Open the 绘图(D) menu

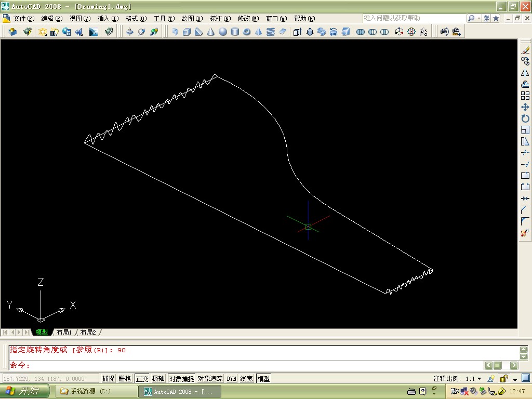click(192, 19)
